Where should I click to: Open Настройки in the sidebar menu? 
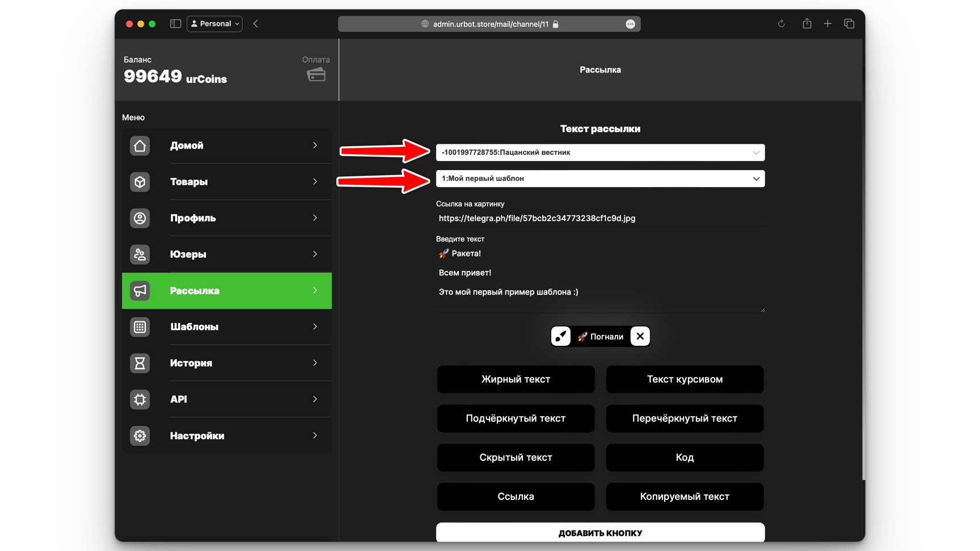pos(227,436)
